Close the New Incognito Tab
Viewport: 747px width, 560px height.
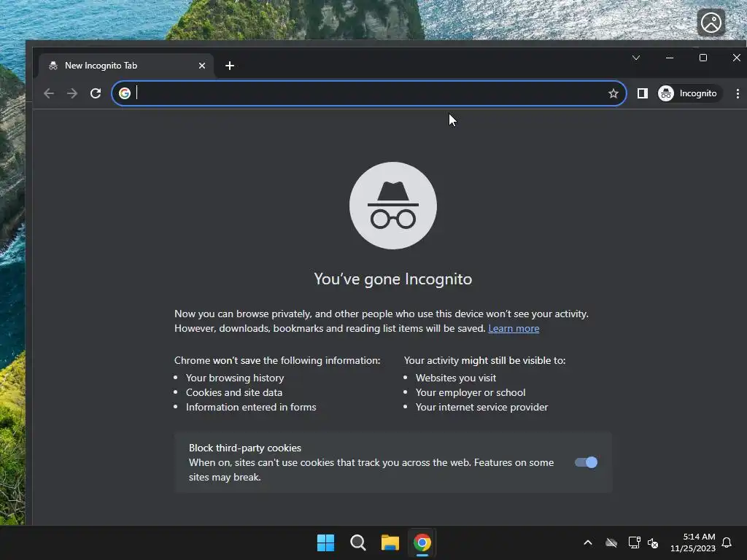[202, 66]
